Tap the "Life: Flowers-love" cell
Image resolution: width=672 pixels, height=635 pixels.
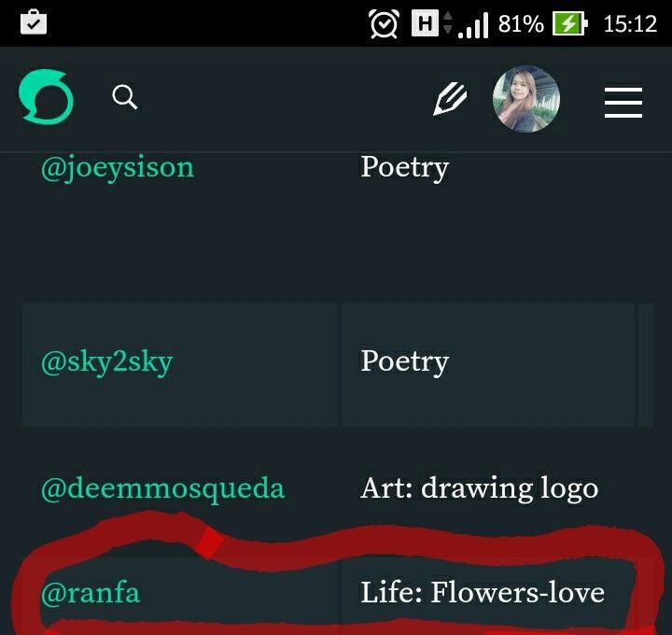click(x=483, y=592)
